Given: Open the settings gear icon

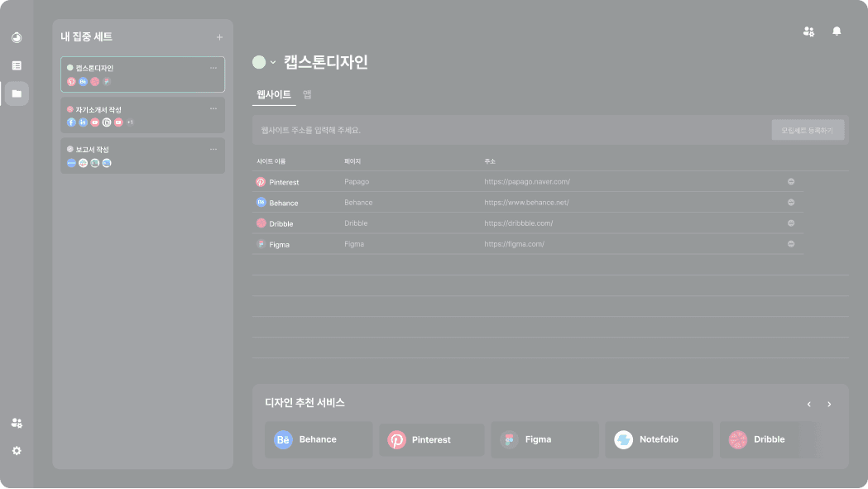Looking at the screenshot, I should click(17, 451).
